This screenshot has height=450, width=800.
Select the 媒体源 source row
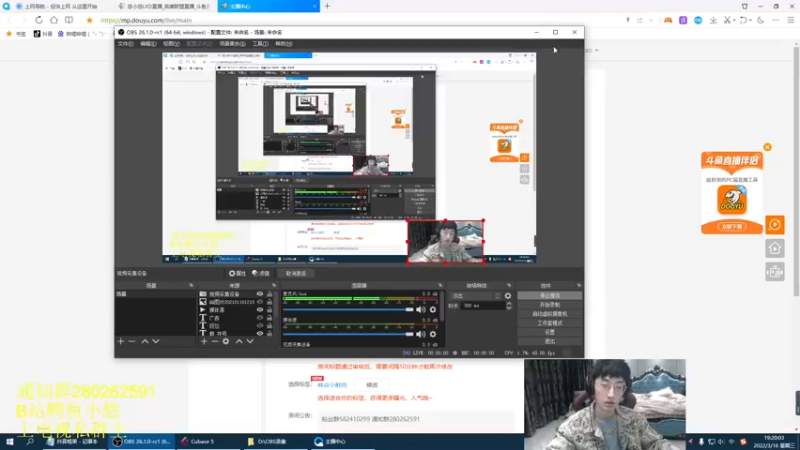pyautogui.click(x=236, y=310)
